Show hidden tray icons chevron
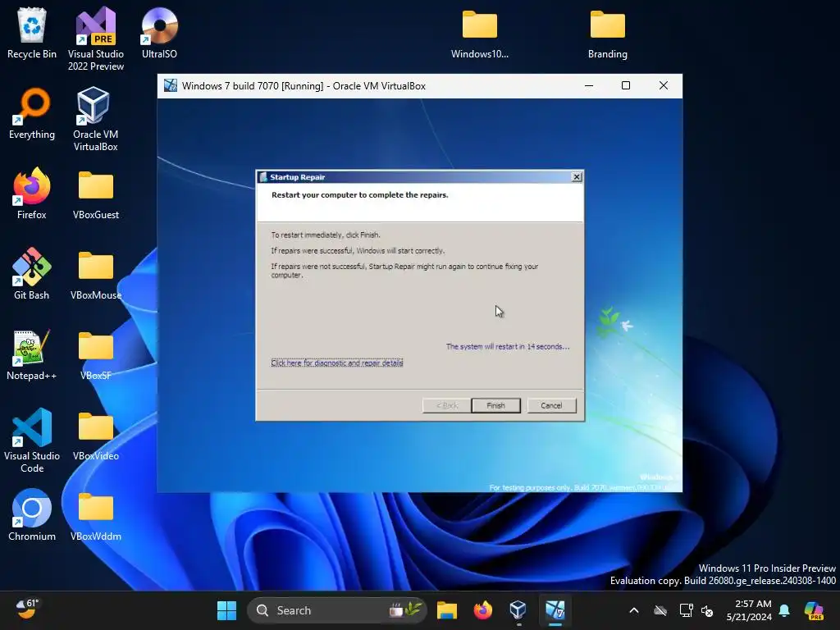The height and width of the screenshot is (630, 840). coord(634,610)
